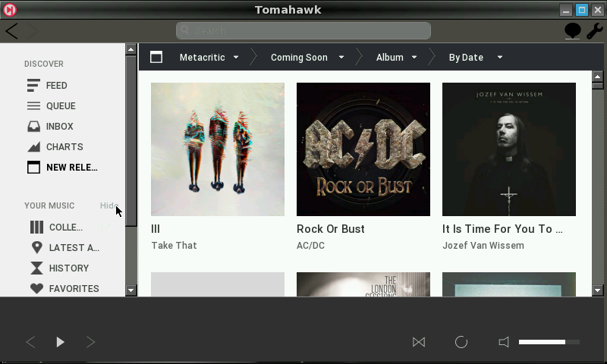Screen dimensions: 607x364
Task: Click the search magnifier icon
Action: (184, 30)
